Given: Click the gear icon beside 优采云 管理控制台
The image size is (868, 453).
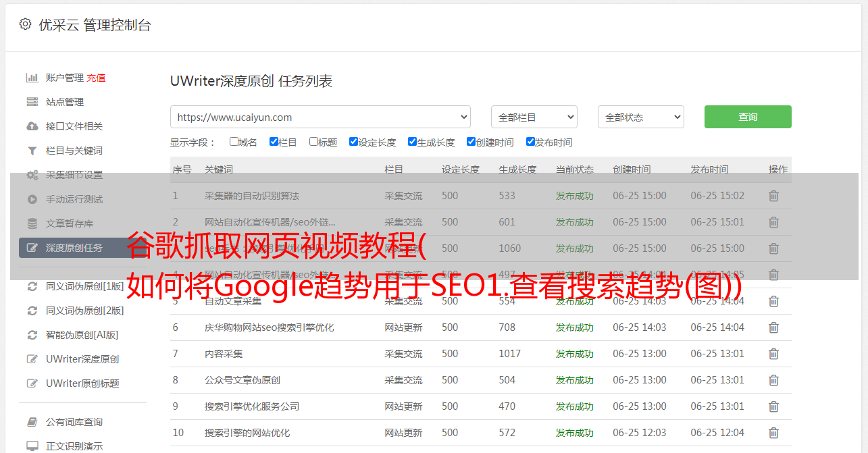Looking at the screenshot, I should point(25,24).
